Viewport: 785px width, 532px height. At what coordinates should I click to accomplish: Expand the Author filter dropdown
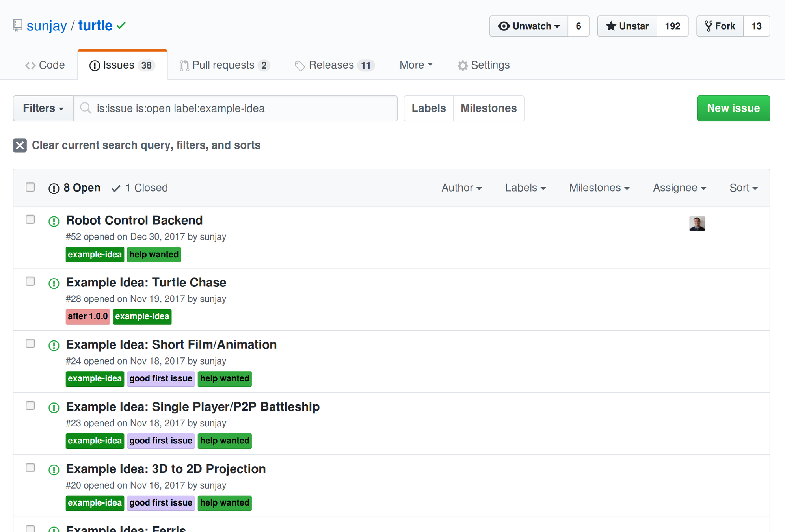[x=461, y=188]
